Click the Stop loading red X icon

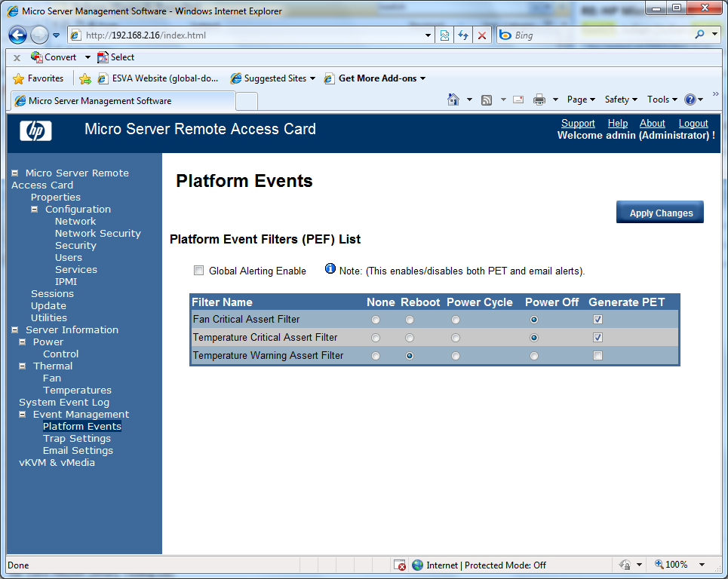click(x=482, y=35)
